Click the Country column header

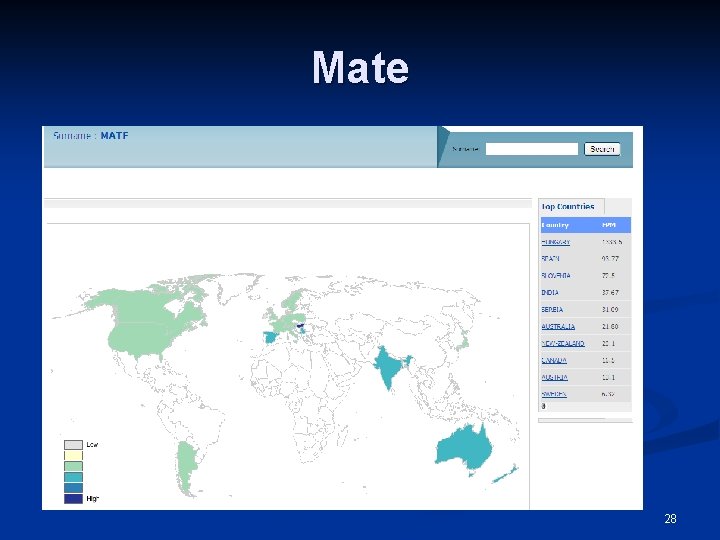[x=555, y=225]
